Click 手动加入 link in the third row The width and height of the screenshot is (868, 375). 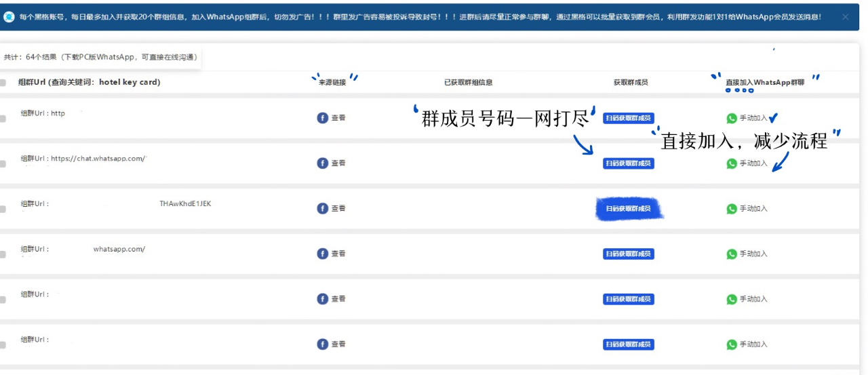click(753, 208)
